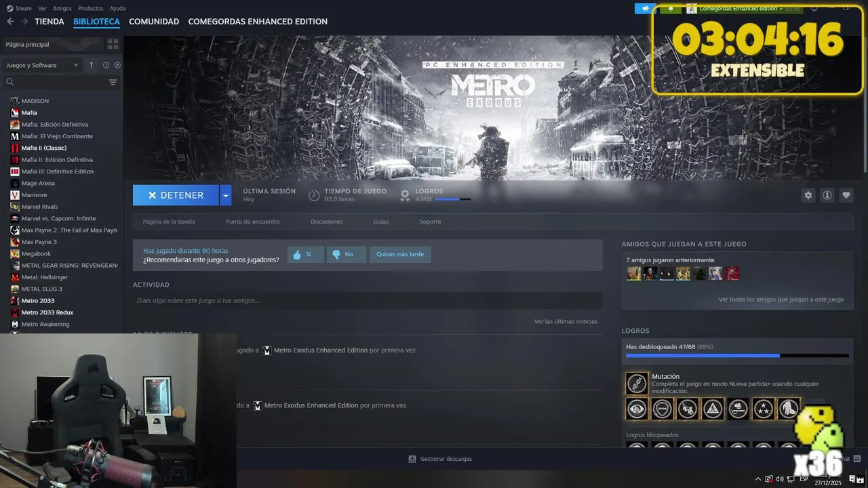Go to the COMUNIDAD section
The width and height of the screenshot is (868, 488).
tap(154, 22)
